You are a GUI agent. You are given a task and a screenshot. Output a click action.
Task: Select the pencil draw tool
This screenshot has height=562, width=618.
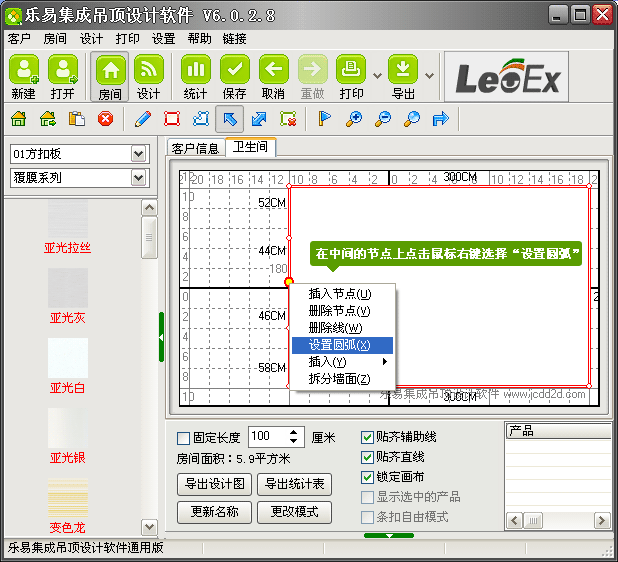(x=142, y=119)
